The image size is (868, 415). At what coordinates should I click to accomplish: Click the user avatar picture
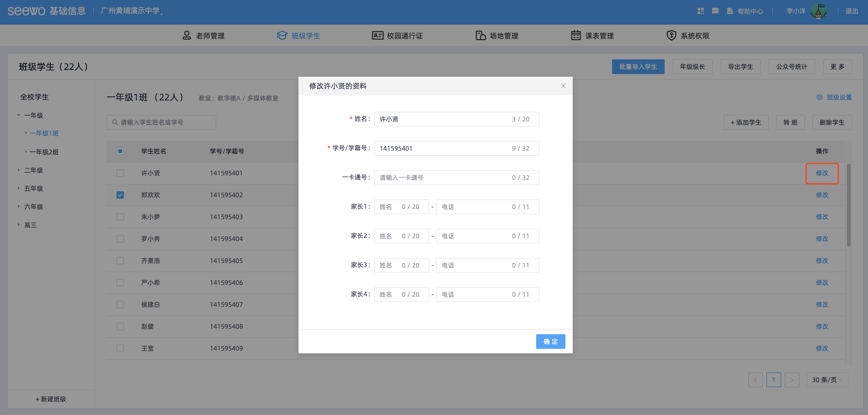[818, 11]
